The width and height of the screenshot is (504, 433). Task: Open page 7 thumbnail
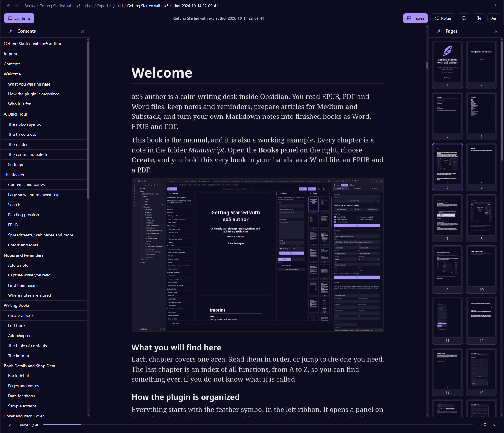tap(448, 218)
